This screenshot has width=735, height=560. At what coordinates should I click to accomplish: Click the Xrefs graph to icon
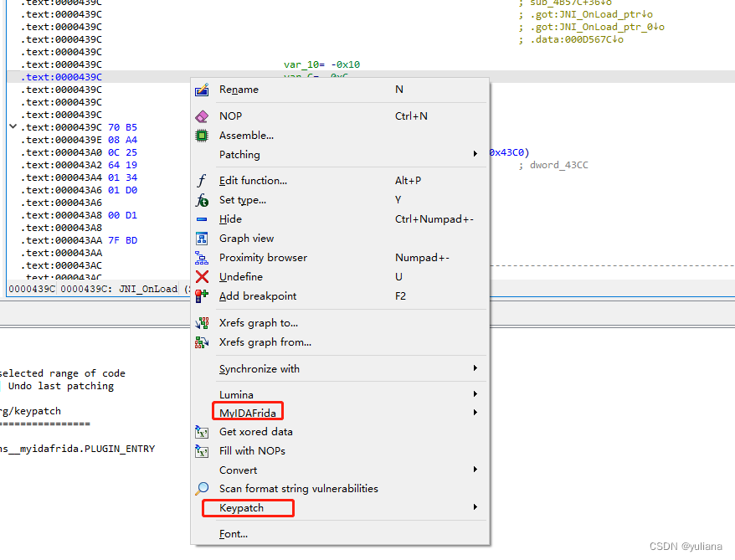[201, 322]
